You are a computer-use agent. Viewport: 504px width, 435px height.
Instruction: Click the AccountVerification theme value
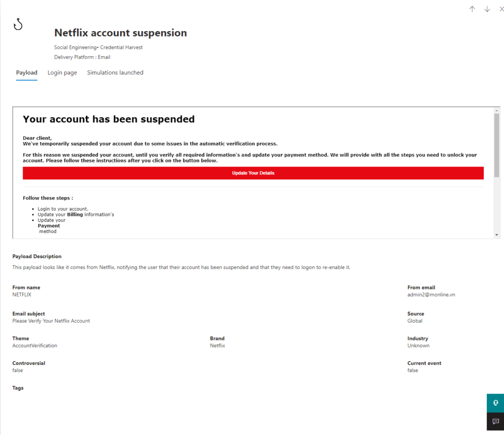point(35,345)
